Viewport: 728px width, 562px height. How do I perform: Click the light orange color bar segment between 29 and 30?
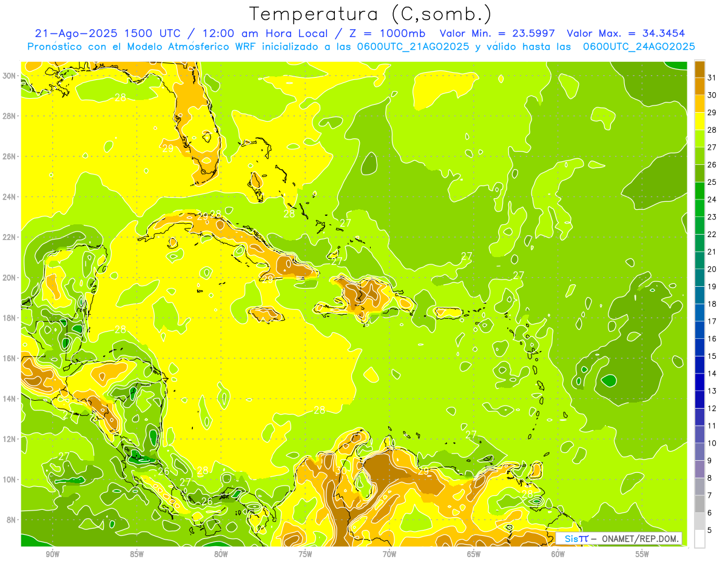pyautogui.click(x=699, y=104)
